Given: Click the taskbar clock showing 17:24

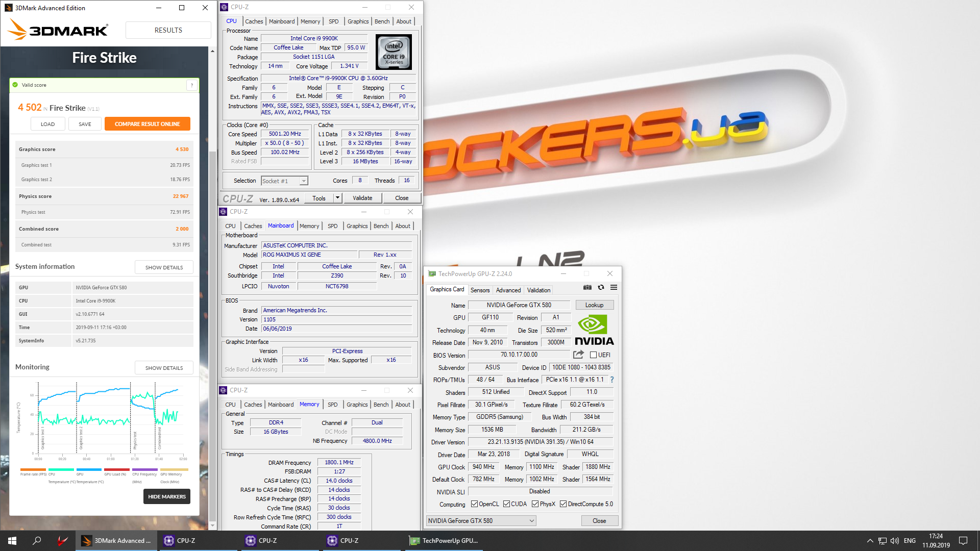Looking at the screenshot, I should (936, 541).
